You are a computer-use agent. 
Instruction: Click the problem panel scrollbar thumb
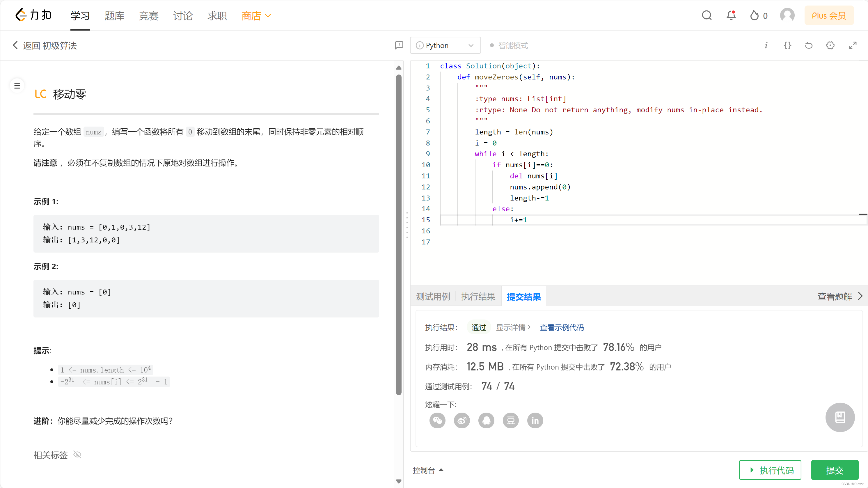coord(399,234)
